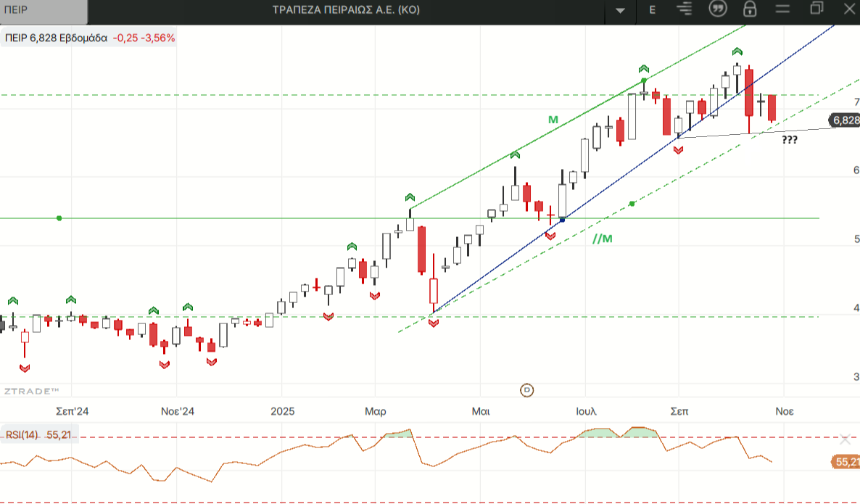The height and width of the screenshot is (504, 860).
Task: Toggle the padlock chart lock icon
Action: tap(750, 9)
